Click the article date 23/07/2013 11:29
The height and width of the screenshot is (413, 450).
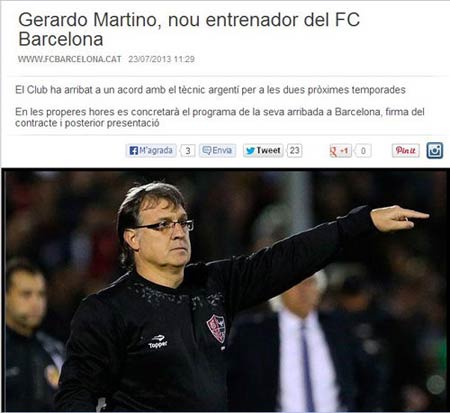pos(161,59)
